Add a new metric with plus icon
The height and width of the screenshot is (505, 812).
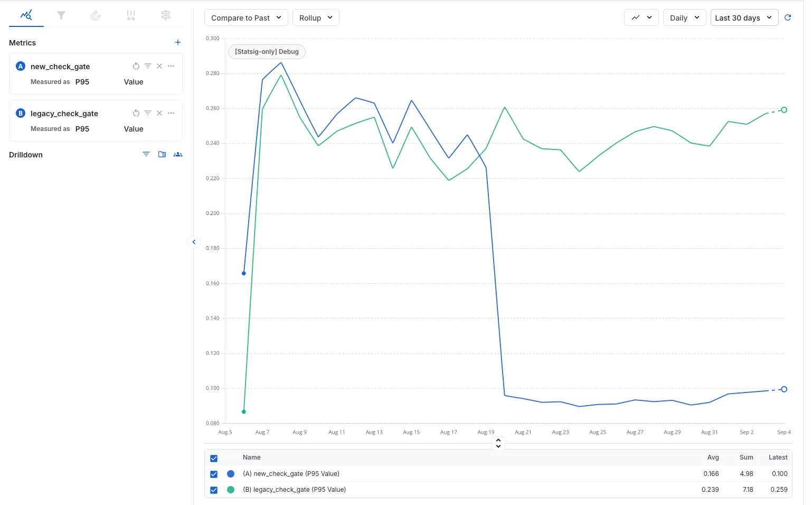click(178, 42)
